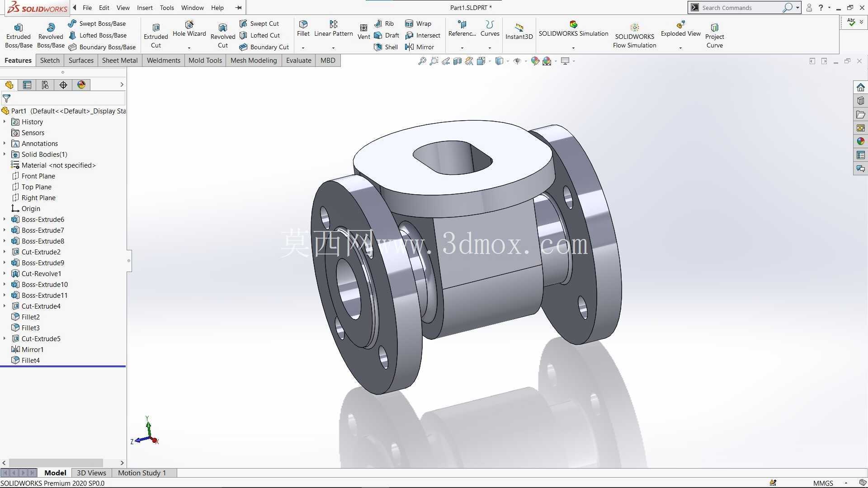Open the Edit Appearance color tool

click(x=535, y=61)
